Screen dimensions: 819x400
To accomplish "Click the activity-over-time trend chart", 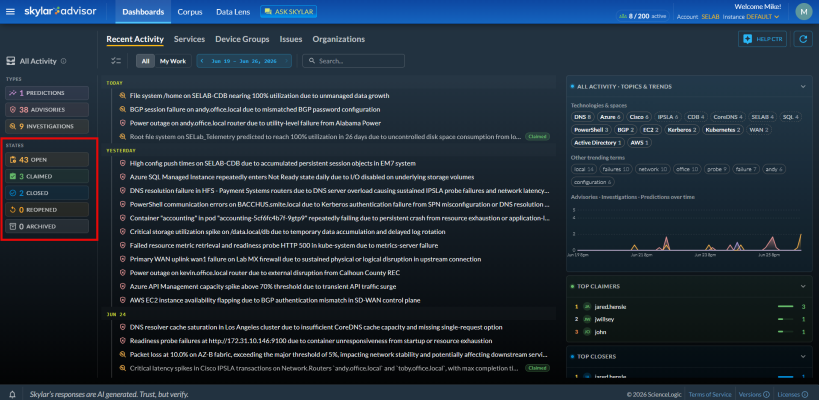I will click(x=686, y=231).
